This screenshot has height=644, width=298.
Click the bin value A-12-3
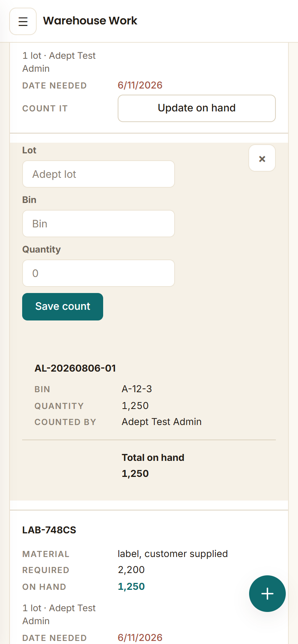137,389
